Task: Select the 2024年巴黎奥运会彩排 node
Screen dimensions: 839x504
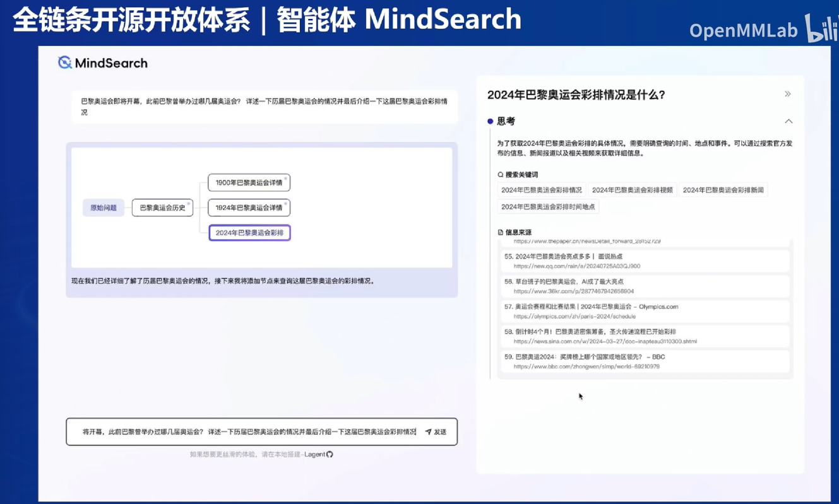Action: tap(249, 233)
